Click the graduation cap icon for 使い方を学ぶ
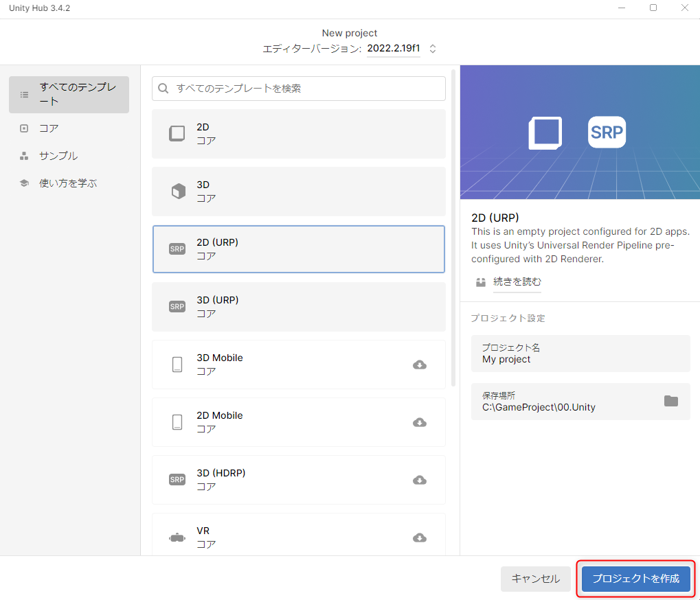Screen dimensions: 700x600 click(x=24, y=183)
